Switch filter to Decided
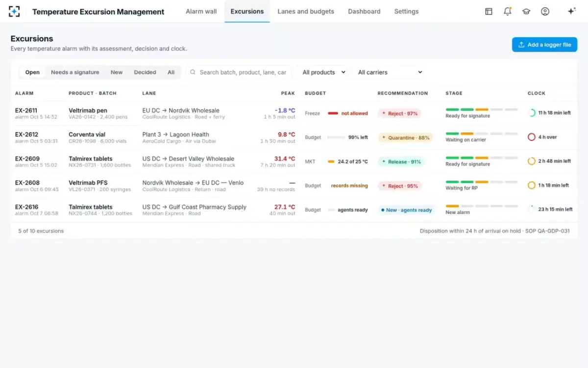This screenshot has width=588, height=368. (145, 72)
